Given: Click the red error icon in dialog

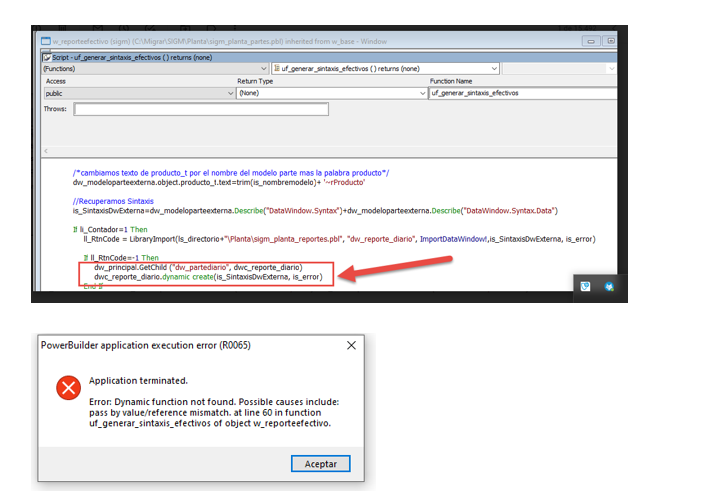Looking at the screenshot, I should tap(69, 388).
